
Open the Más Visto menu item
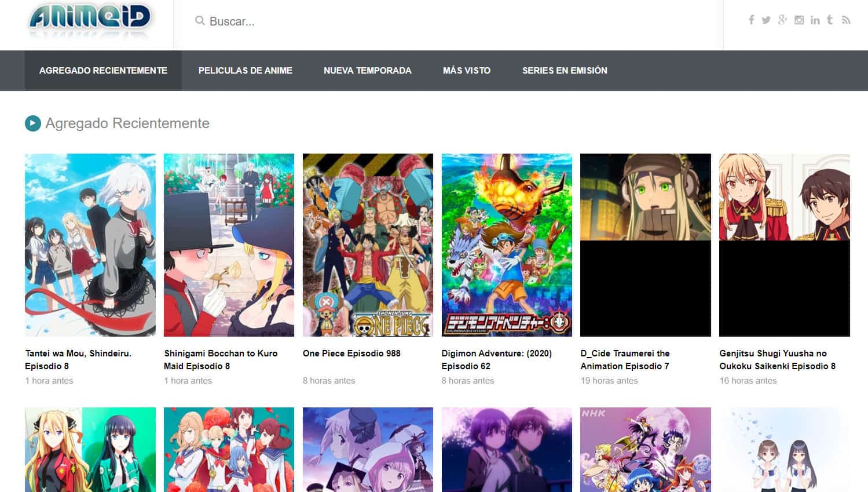(467, 70)
